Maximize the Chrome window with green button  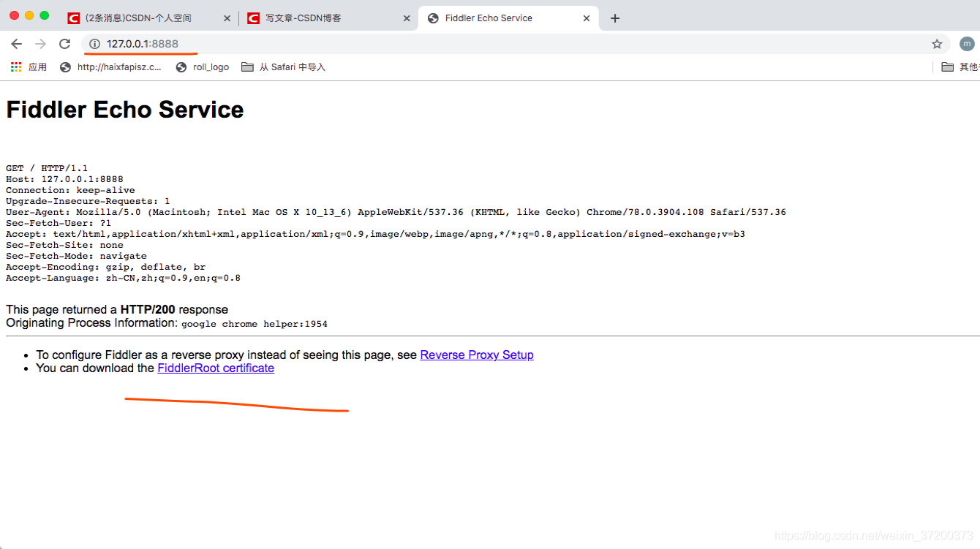pyautogui.click(x=44, y=15)
